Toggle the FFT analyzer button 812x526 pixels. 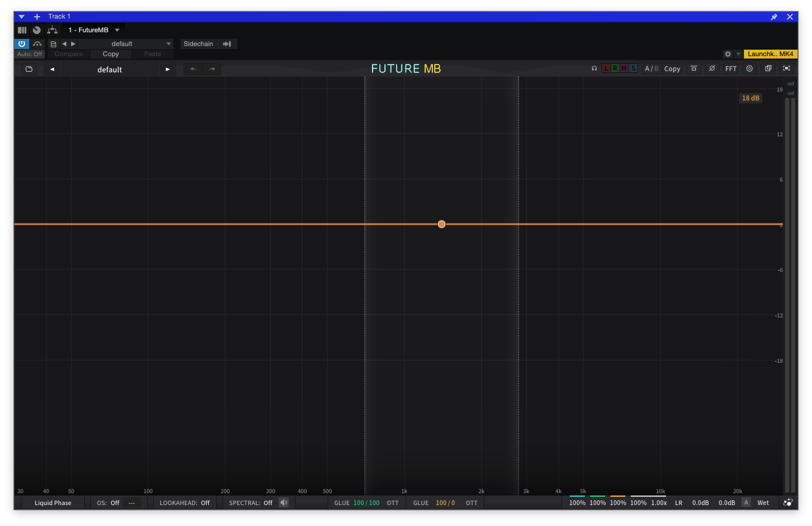tap(731, 69)
